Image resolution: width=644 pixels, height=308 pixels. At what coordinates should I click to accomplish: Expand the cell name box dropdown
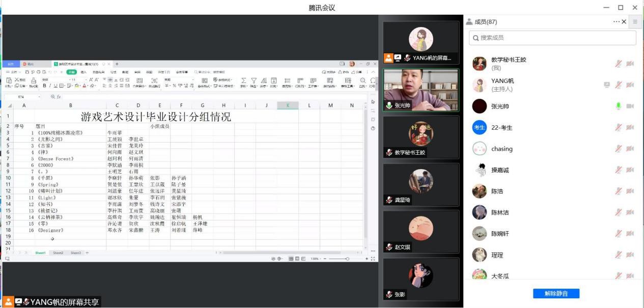click(x=39, y=97)
